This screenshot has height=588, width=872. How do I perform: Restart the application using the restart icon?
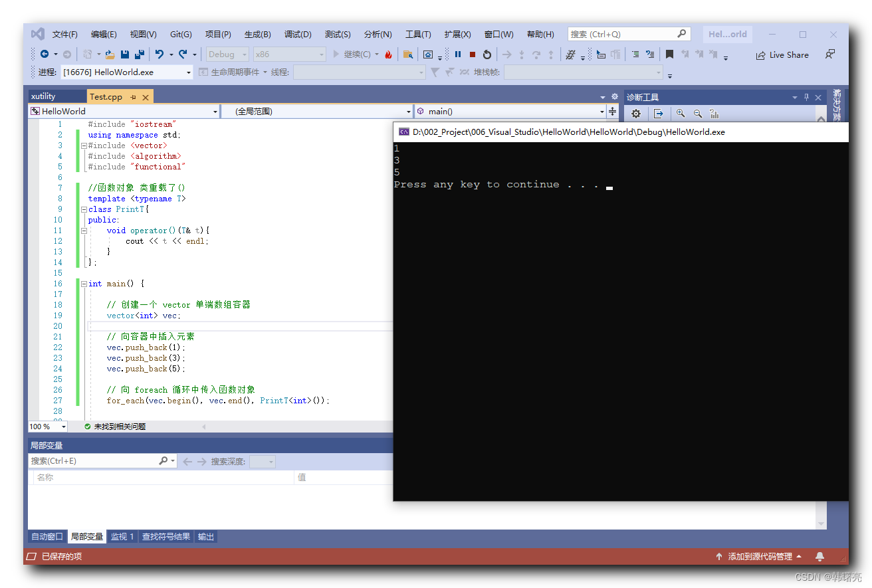pyautogui.click(x=487, y=54)
